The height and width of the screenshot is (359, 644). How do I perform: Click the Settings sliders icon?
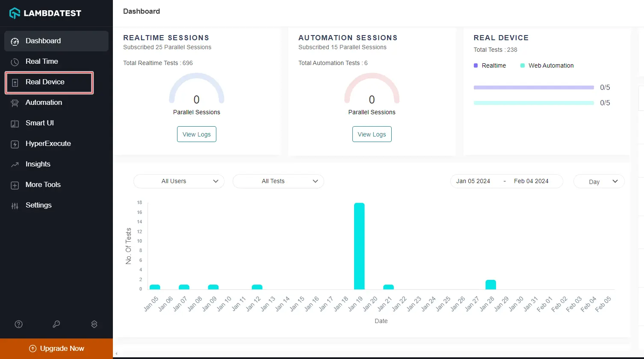coord(15,206)
